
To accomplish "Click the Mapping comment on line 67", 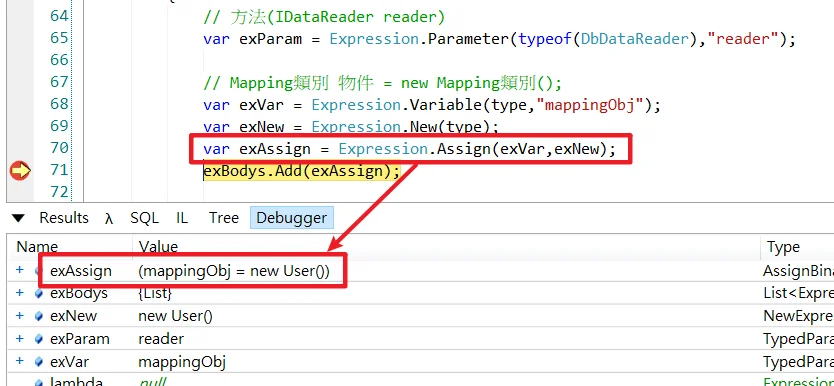I will coord(382,83).
